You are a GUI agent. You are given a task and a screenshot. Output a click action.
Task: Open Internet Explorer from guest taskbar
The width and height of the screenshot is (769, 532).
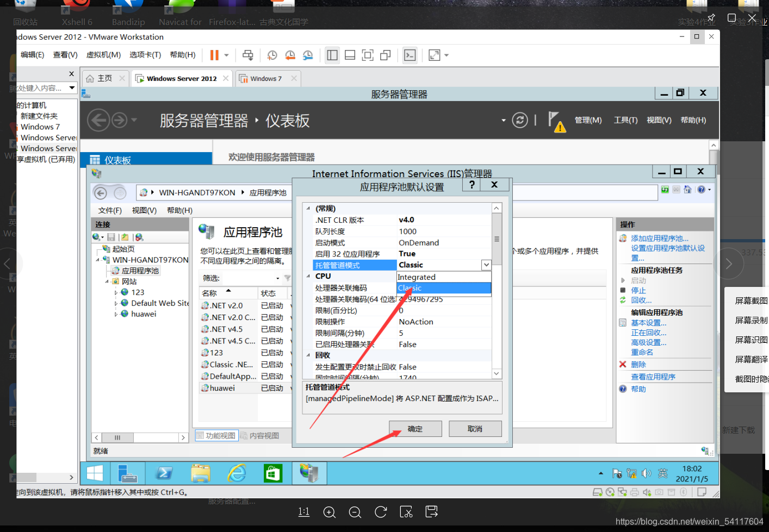click(x=237, y=473)
